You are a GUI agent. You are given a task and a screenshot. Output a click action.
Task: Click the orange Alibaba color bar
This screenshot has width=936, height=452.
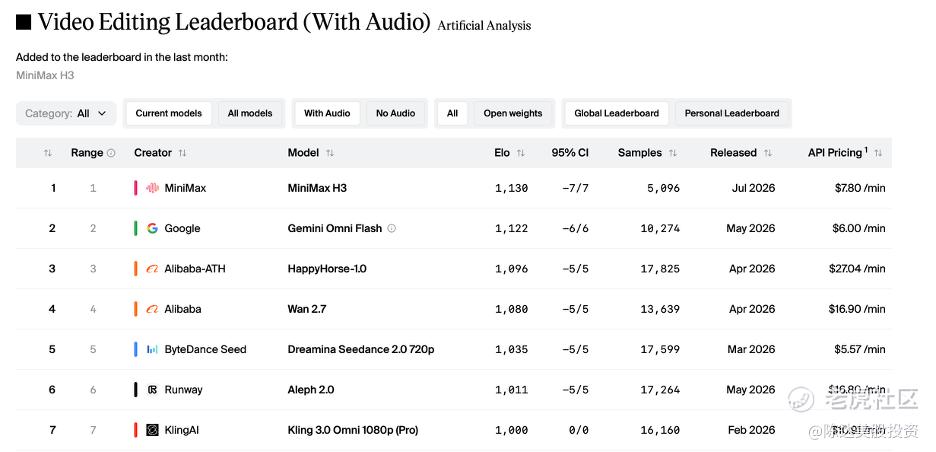click(136, 309)
